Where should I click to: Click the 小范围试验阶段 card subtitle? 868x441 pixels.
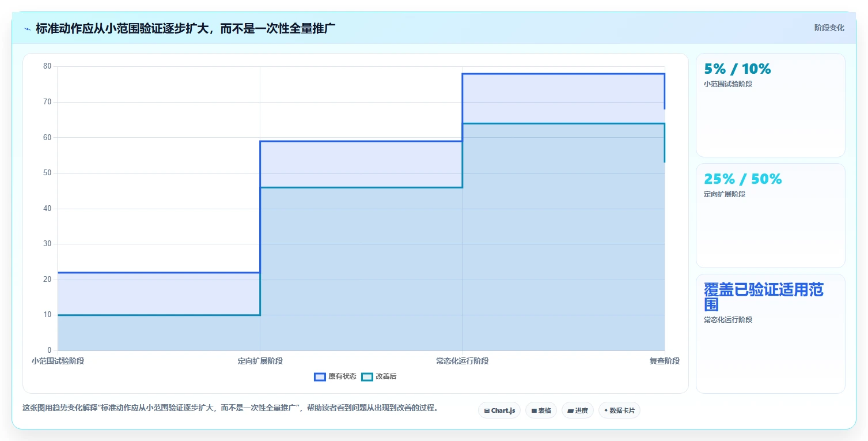coord(728,84)
